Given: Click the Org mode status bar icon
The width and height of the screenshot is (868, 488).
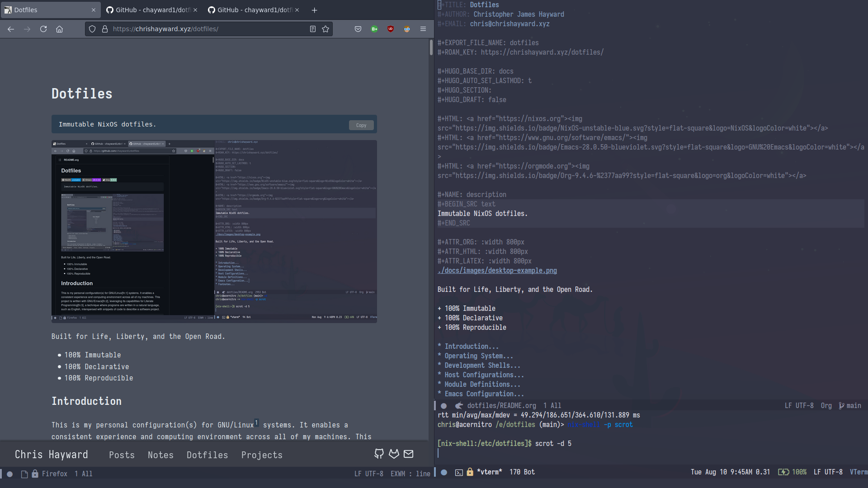Looking at the screenshot, I should pos(826,405).
